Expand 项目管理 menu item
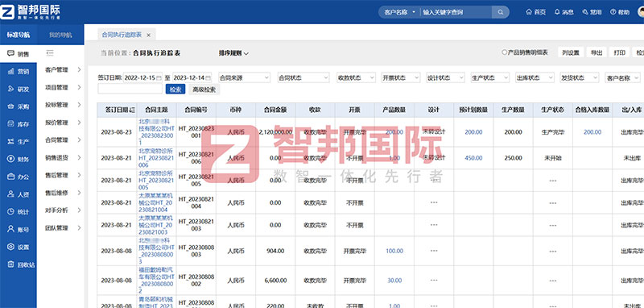 [63, 88]
